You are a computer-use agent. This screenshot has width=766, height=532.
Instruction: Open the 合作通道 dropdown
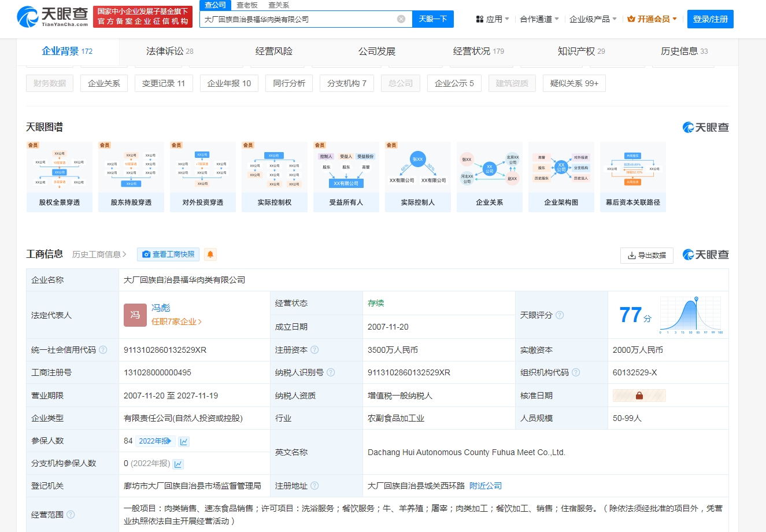click(539, 19)
